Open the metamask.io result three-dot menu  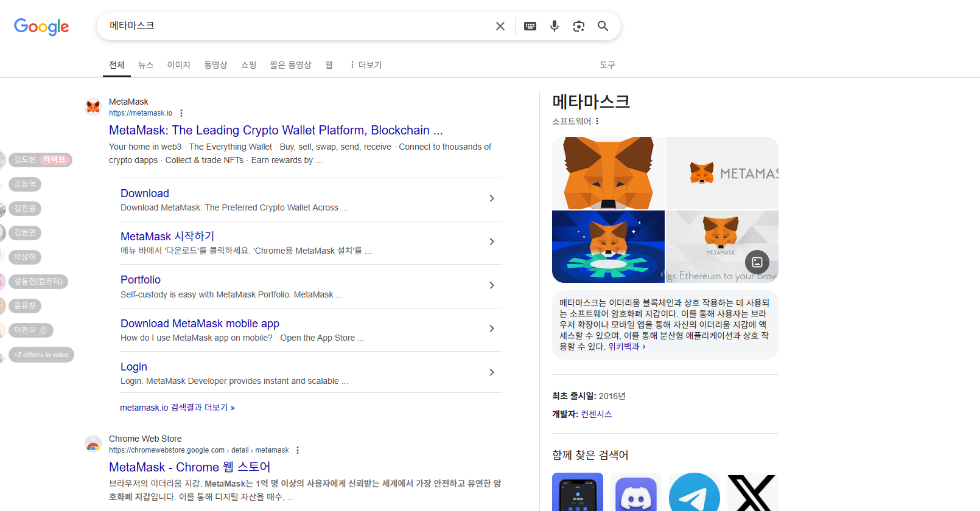click(181, 113)
